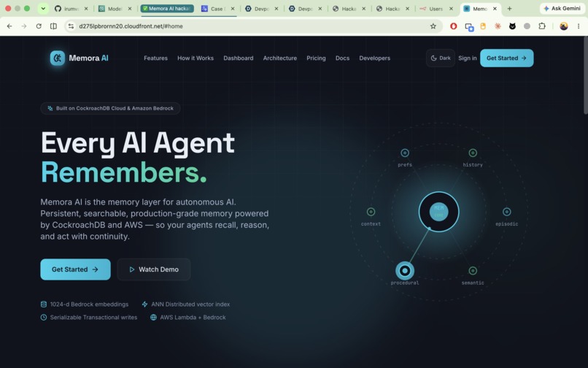Screen dimensions: 588x368
Task: Click the Every AI Agent headline
Action: pyautogui.click(x=138, y=142)
